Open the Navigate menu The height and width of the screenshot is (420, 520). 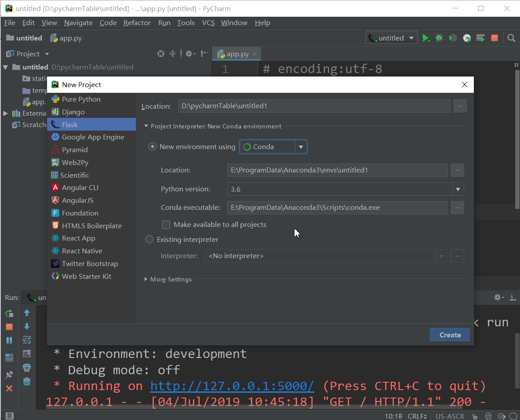[x=78, y=23]
